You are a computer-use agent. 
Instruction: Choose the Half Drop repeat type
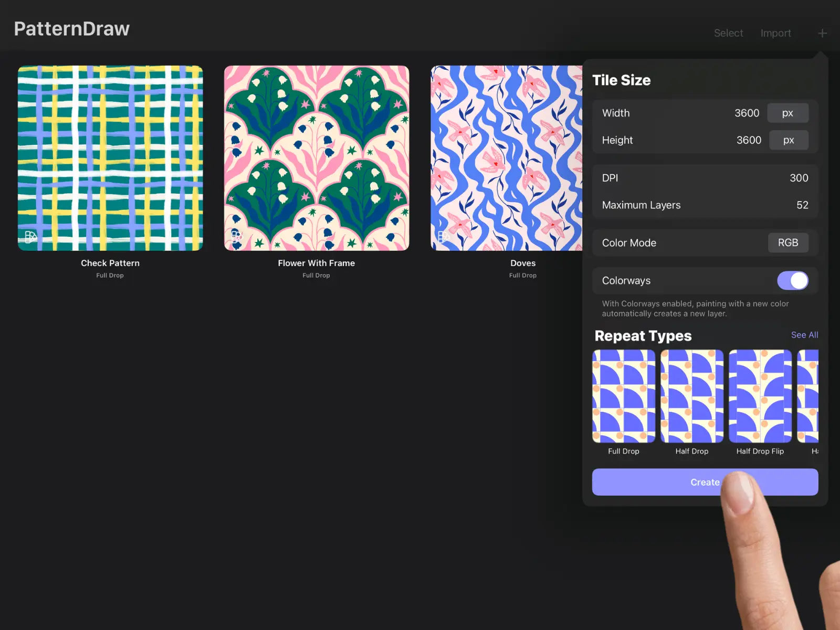point(692,396)
